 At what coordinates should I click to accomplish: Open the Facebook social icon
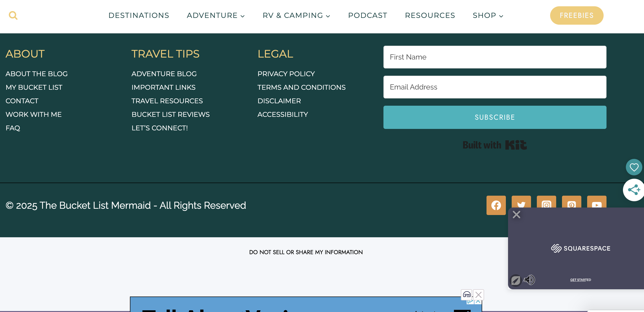click(496, 205)
